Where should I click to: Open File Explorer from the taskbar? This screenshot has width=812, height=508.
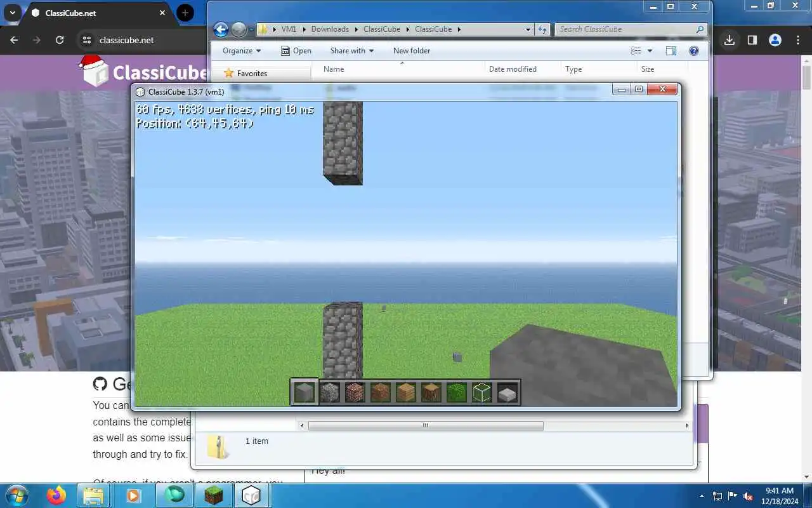pyautogui.click(x=93, y=495)
